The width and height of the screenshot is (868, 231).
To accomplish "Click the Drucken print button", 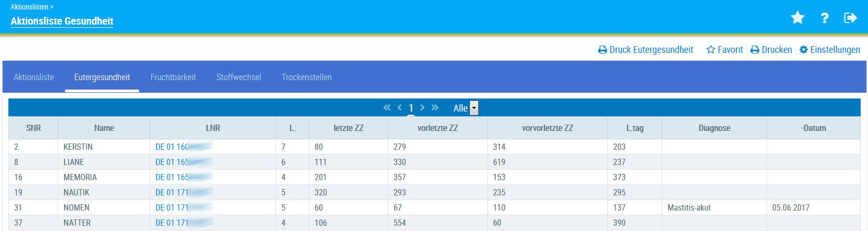I will [x=771, y=50].
